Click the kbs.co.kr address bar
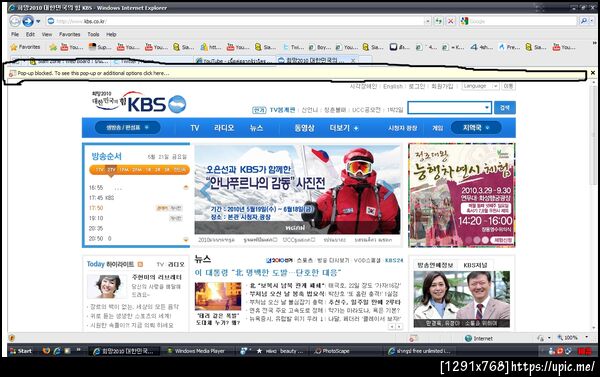 point(235,21)
